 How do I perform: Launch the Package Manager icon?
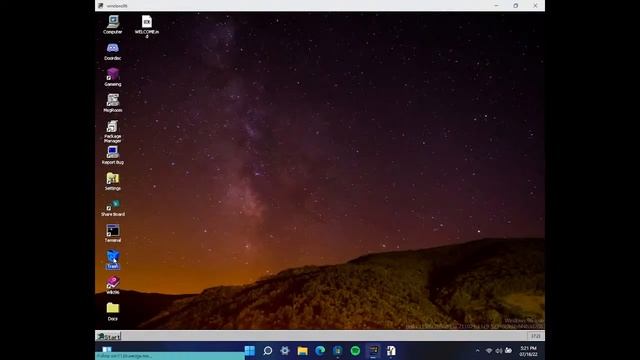coord(113,131)
